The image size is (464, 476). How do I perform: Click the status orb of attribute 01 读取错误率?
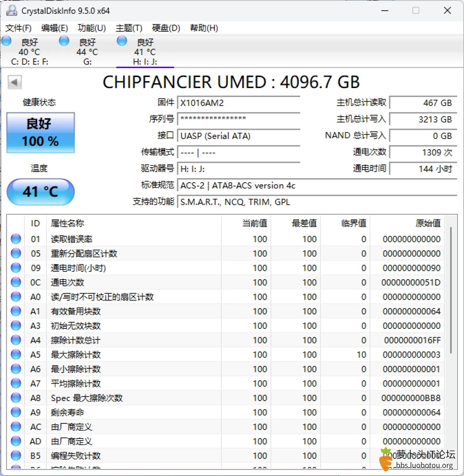point(16,239)
